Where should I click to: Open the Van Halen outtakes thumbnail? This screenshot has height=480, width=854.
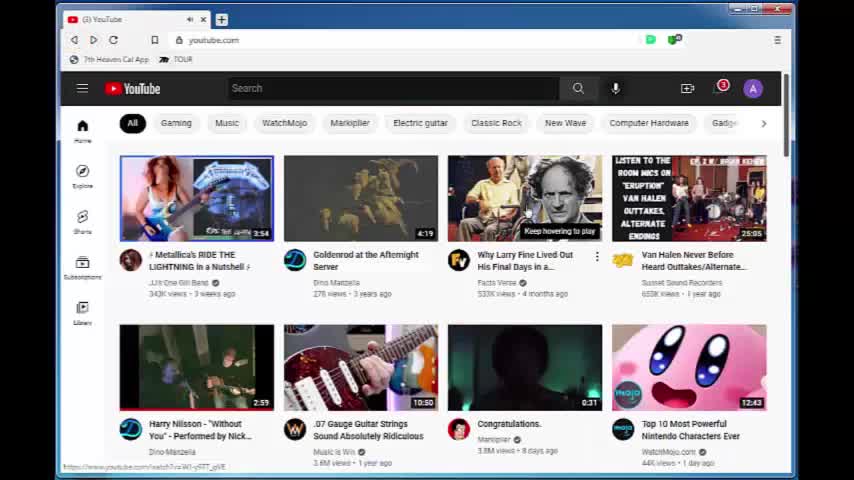pos(689,198)
